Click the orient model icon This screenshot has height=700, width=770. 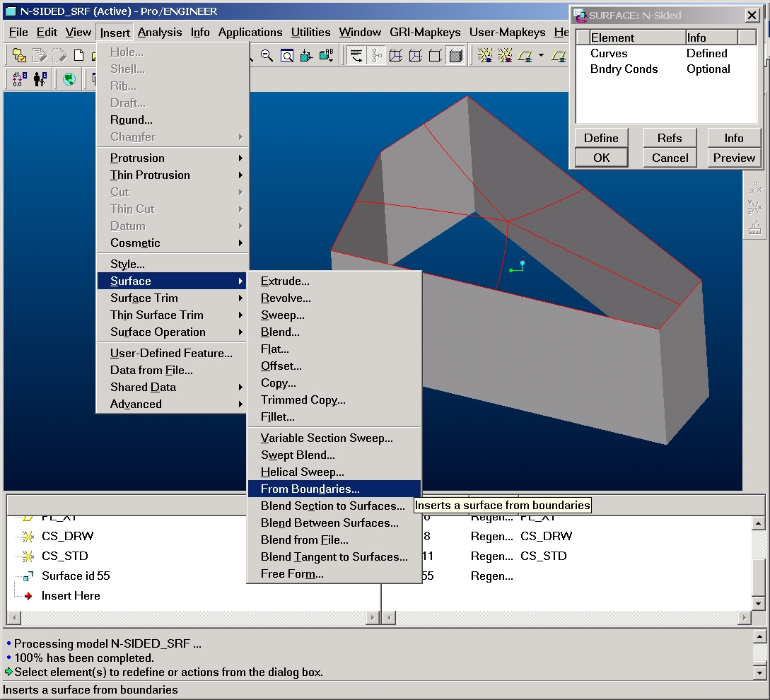[x=306, y=56]
